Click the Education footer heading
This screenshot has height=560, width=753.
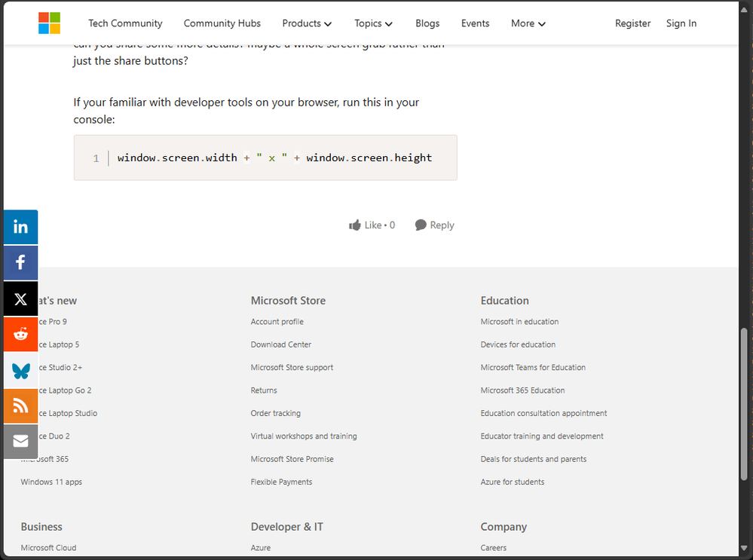(505, 300)
